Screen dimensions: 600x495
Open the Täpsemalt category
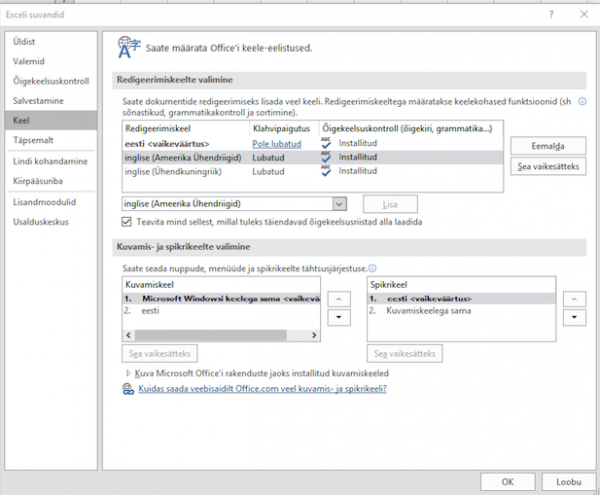point(51,140)
